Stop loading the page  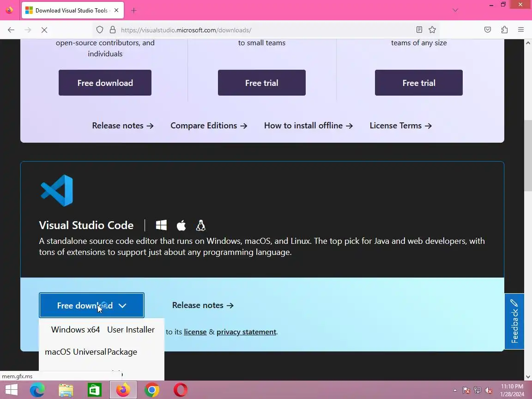tap(44, 30)
